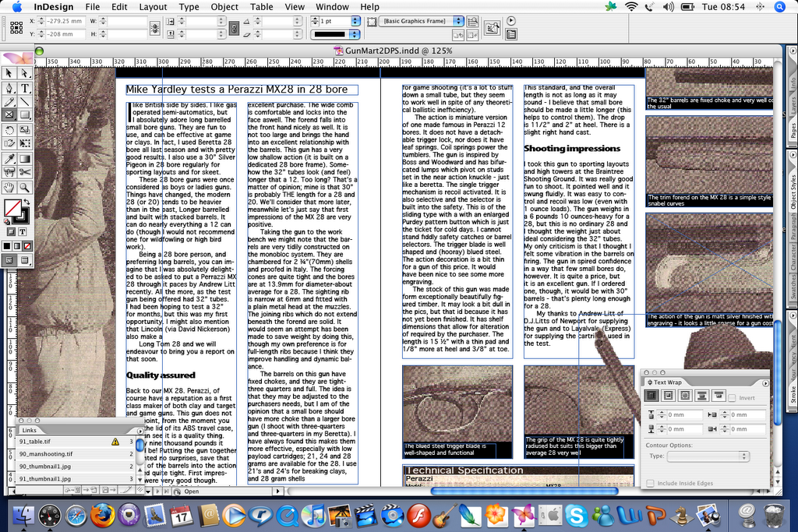Select the Button tool

9,172
